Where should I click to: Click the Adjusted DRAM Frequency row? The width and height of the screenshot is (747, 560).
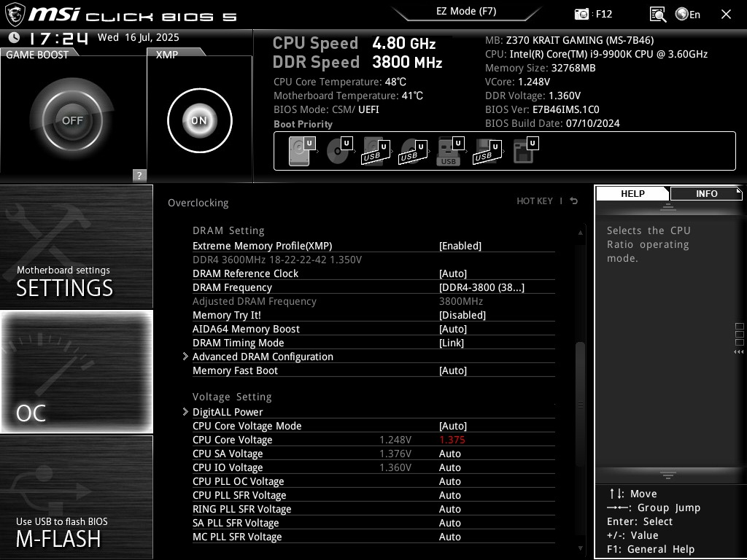373,301
